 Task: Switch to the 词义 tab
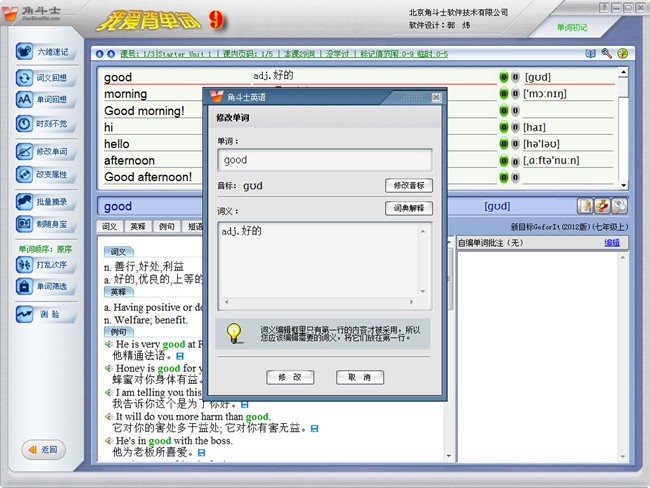109,226
